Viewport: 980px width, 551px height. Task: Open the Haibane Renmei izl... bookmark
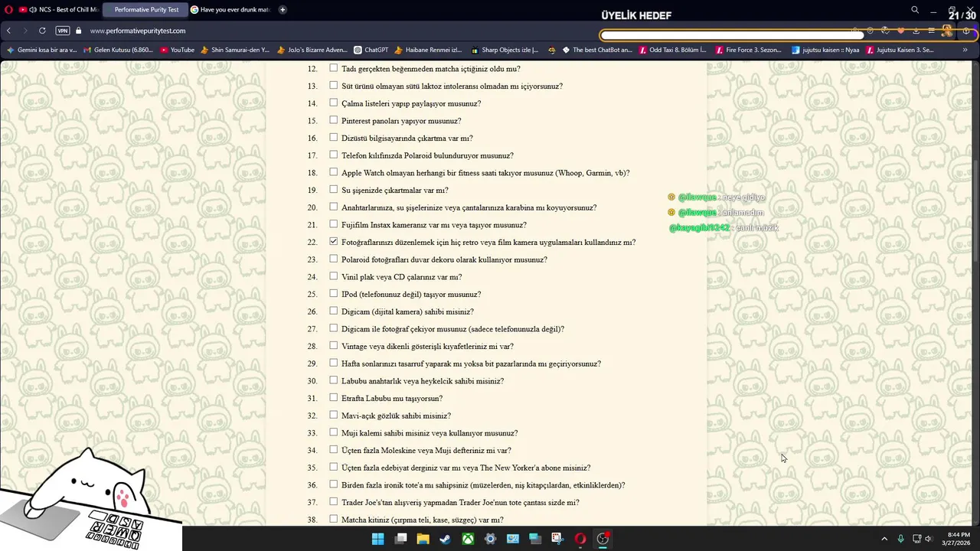point(428,50)
